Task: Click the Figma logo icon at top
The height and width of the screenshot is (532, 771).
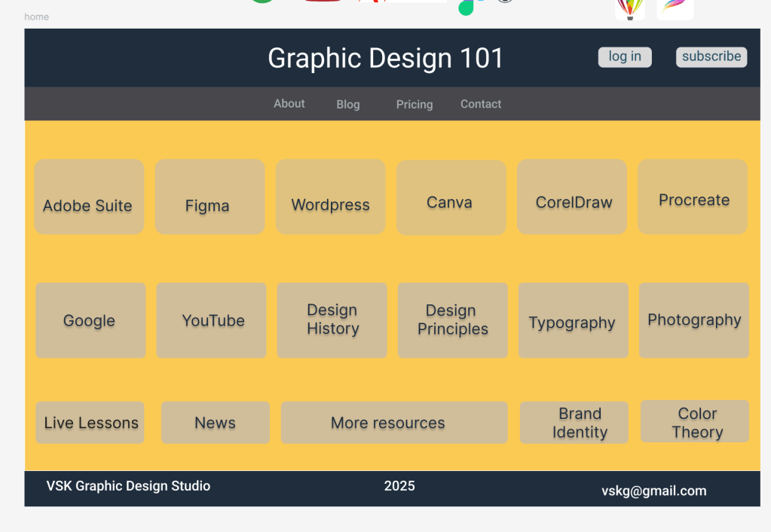Action: [x=467, y=7]
